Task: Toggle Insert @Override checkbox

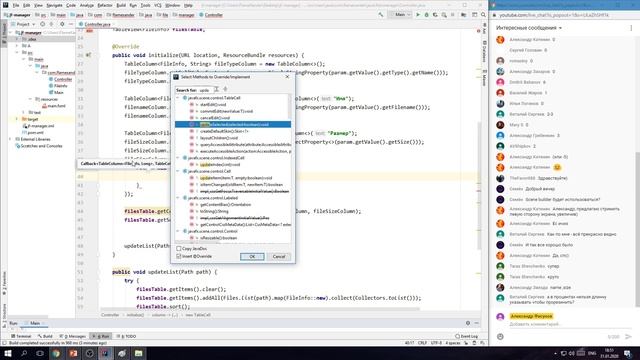Action: click(x=179, y=256)
